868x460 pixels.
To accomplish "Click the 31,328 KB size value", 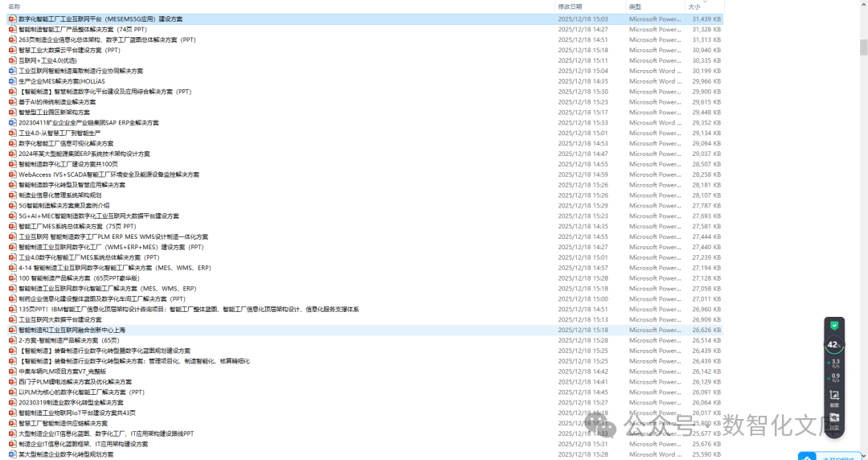I will pos(706,30).
